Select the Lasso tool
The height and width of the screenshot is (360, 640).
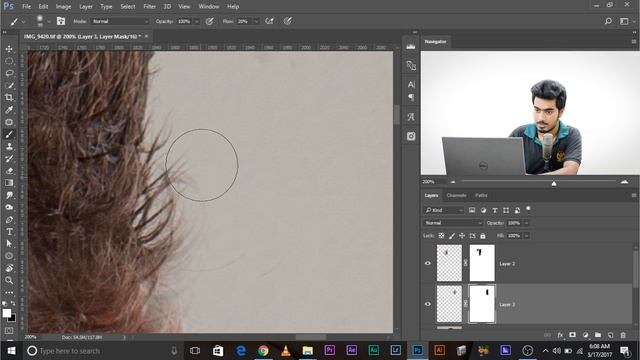tap(9, 73)
